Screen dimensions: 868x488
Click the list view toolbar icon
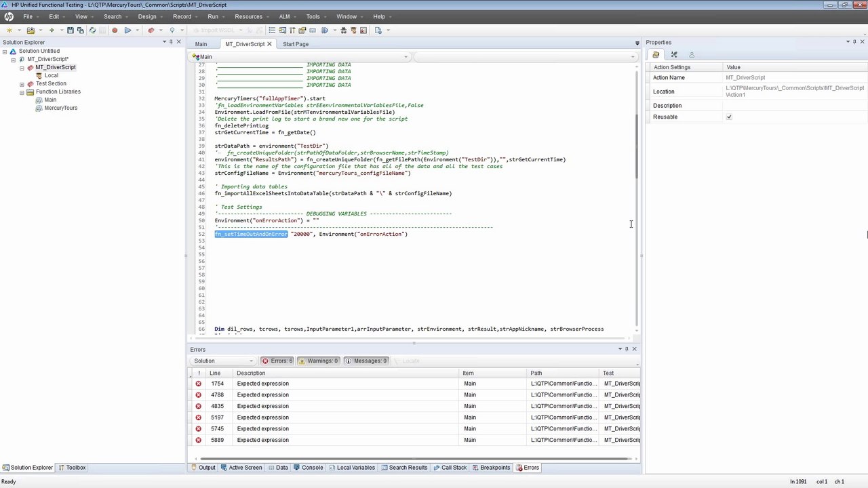pyautogui.click(x=272, y=30)
